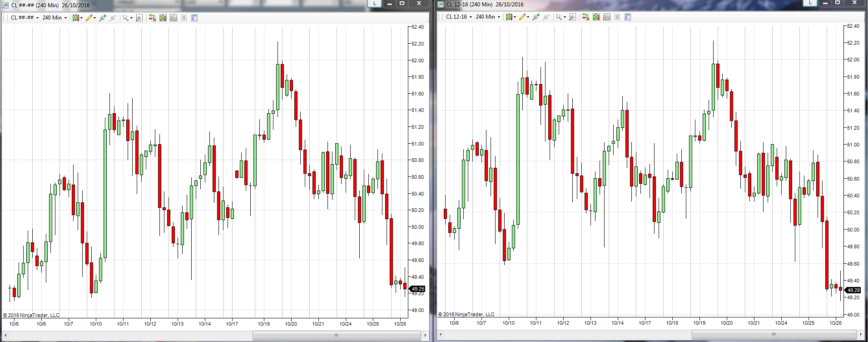Click the 50.00 price label in CL 12-16 chart
This screenshot has width=868, height=342.
tap(853, 230)
